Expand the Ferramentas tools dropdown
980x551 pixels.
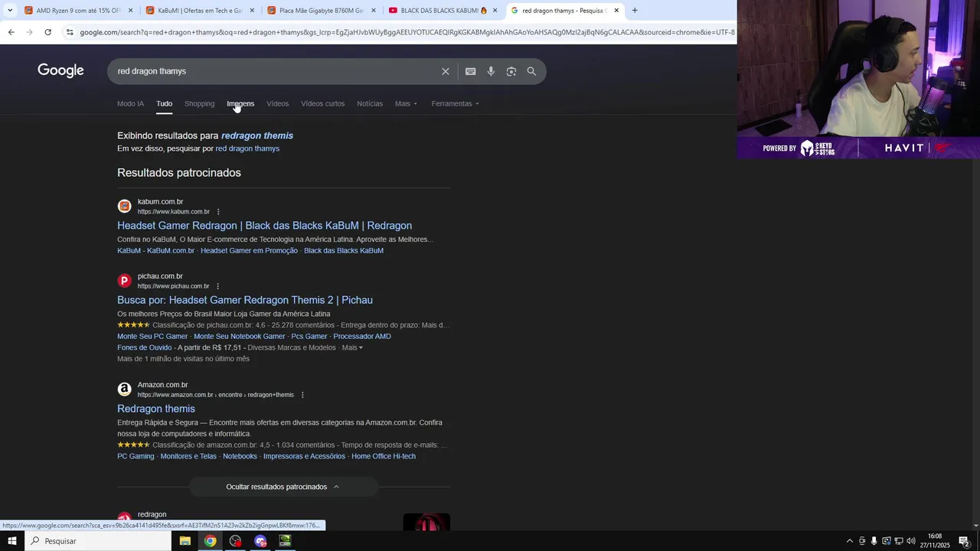(455, 103)
